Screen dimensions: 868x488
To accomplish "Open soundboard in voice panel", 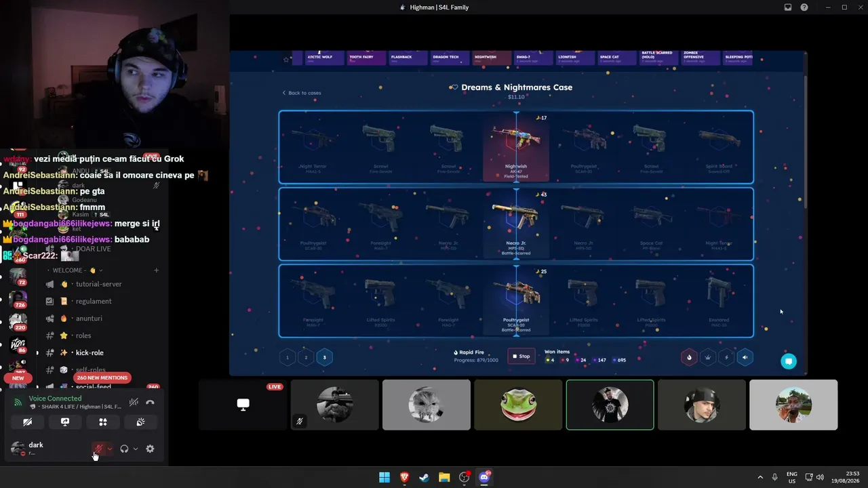I will (x=140, y=422).
